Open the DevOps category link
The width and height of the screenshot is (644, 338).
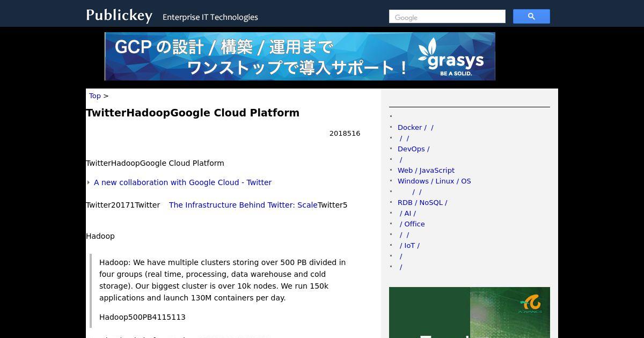(413, 149)
